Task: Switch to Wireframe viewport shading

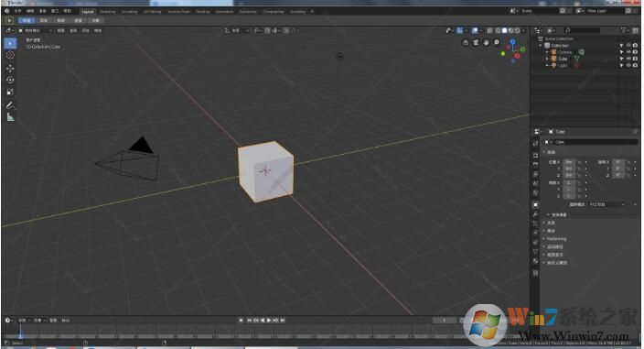Action: [498, 30]
